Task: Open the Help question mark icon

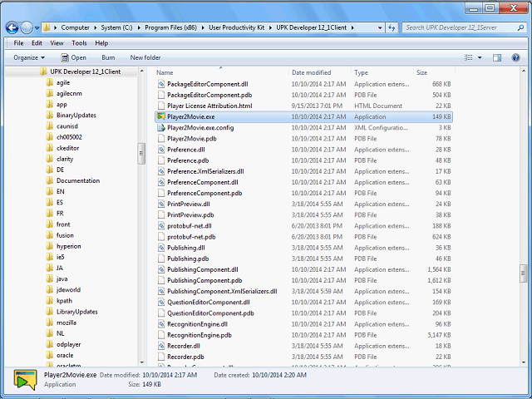Action: 515,57
